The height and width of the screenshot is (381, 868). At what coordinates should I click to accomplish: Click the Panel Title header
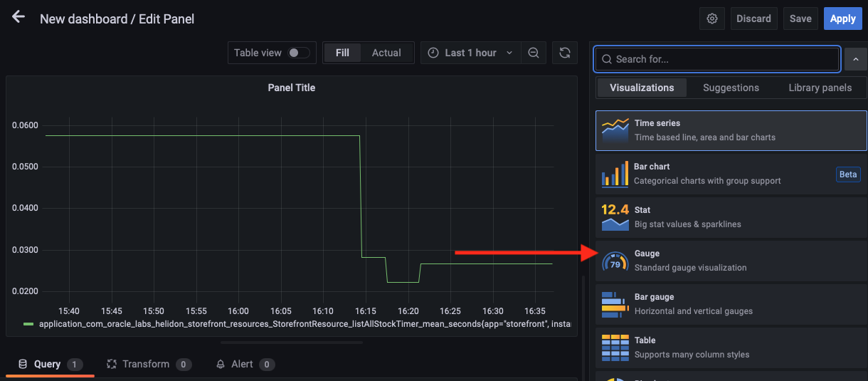(291, 88)
